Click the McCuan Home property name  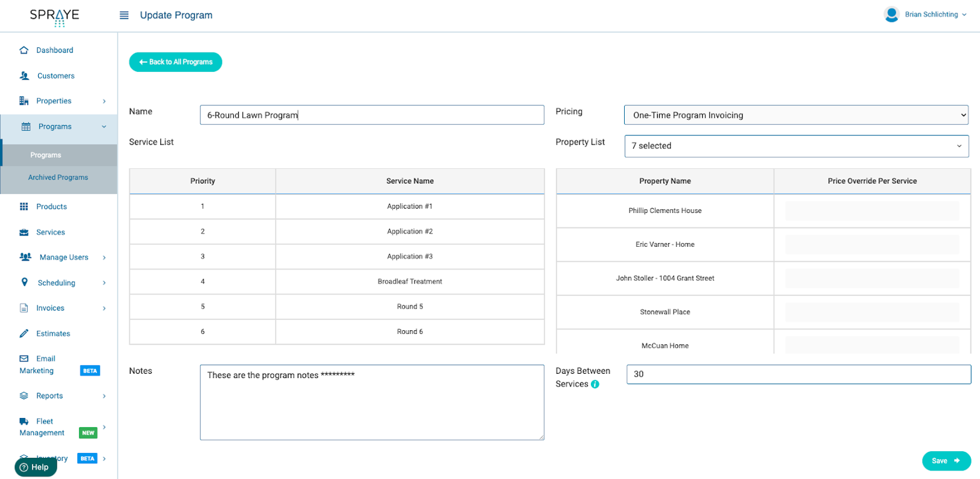pos(665,346)
